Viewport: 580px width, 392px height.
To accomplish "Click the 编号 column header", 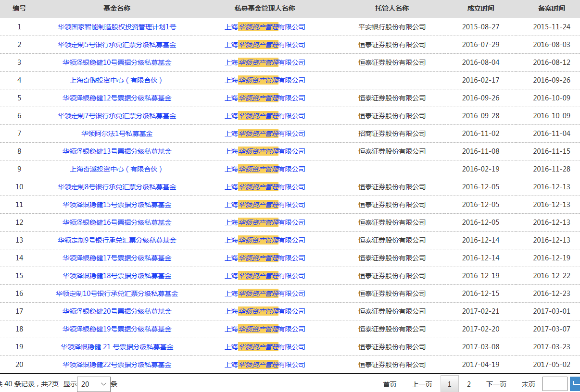I will (x=19, y=9).
